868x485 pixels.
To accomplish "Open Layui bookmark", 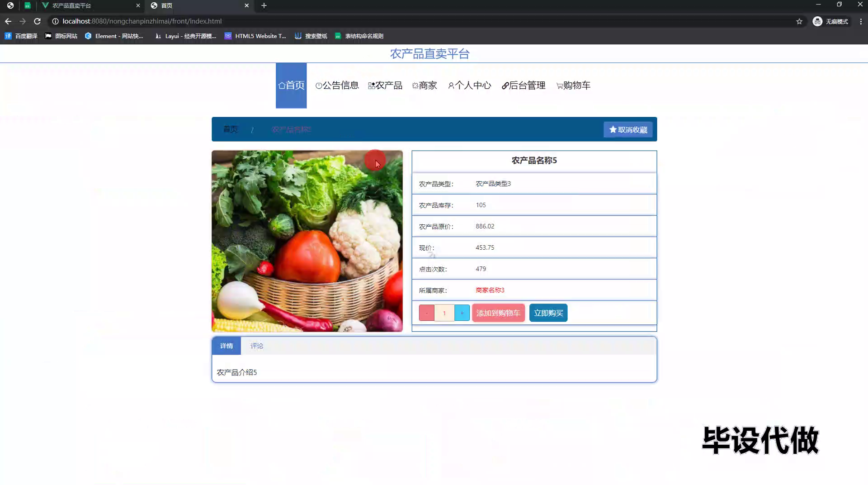I will (x=185, y=36).
